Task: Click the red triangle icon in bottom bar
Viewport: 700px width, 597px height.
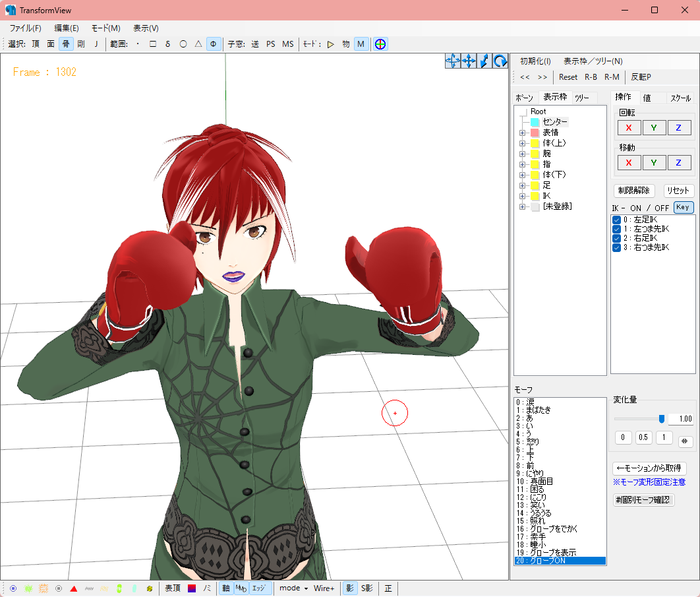Action: click(74, 588)
